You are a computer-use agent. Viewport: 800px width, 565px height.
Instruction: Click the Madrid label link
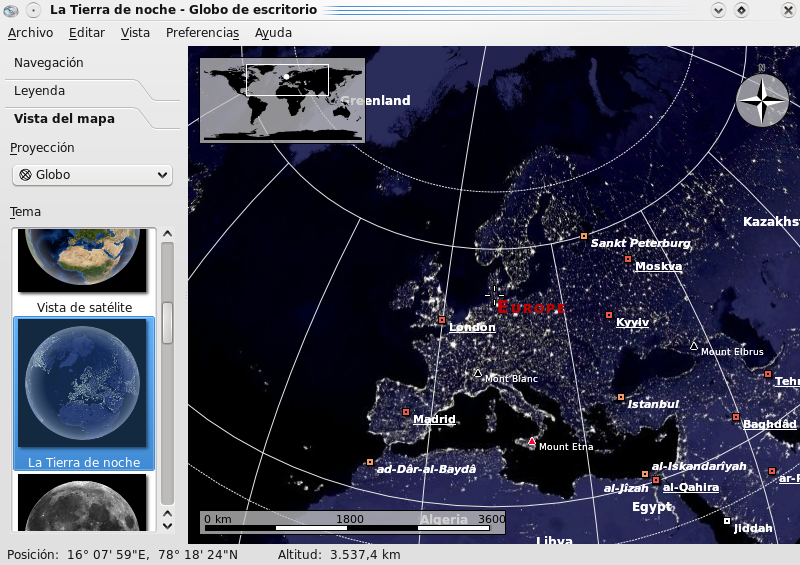[x=434, y=419]
